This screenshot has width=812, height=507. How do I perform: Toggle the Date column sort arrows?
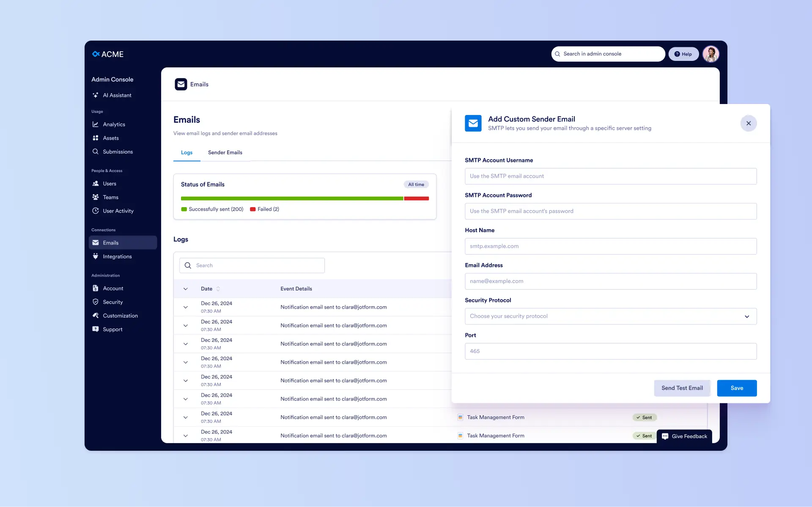(218, 289)
